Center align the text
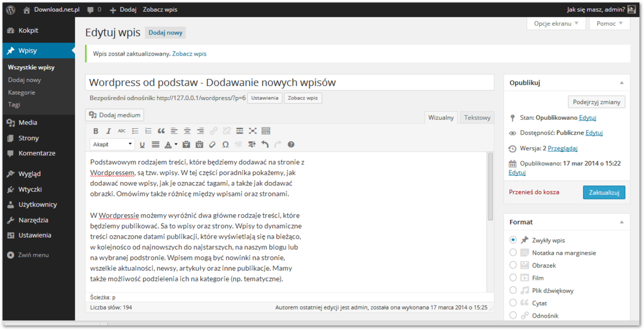 187,131
